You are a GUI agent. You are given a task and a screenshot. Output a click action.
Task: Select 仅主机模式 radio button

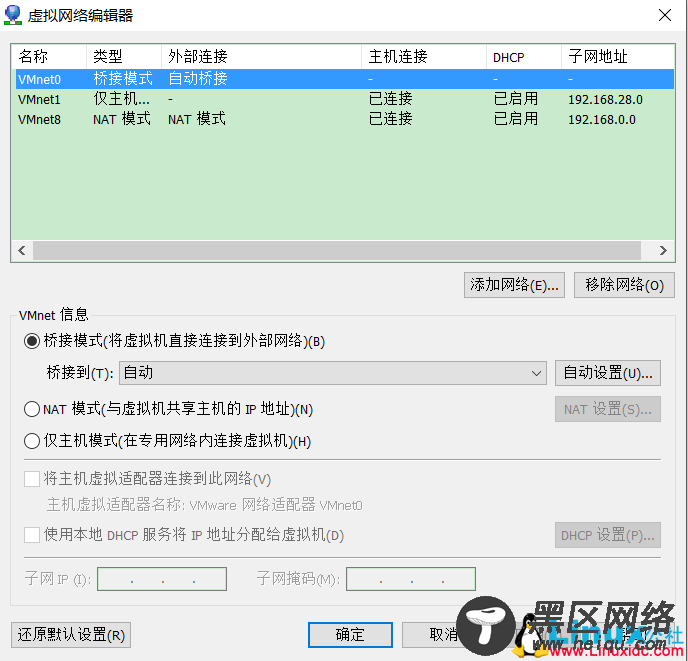coord(32,441)
